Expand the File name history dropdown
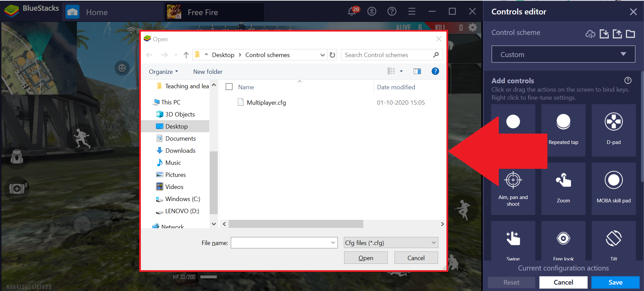The height and width of the screenshot is (291, 644). (x=333, y=243)
